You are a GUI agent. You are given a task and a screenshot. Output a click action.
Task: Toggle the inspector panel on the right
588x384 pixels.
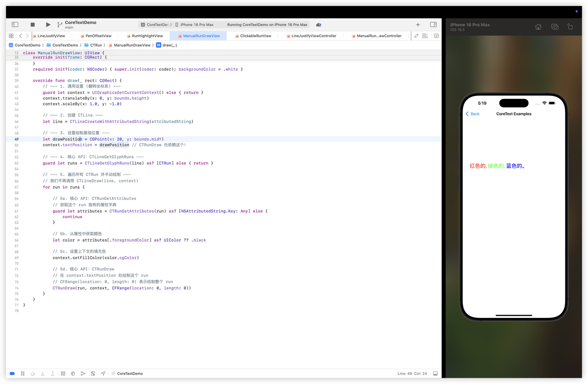point(433,25)
